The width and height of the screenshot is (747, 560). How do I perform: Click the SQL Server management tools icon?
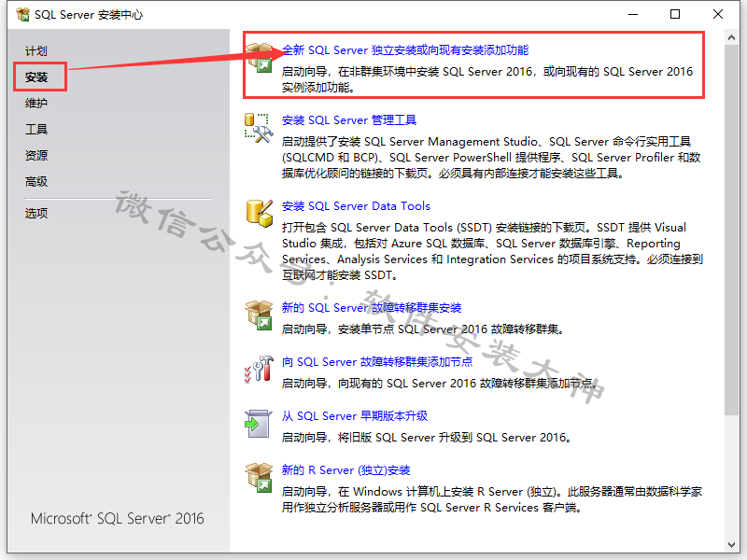click(259, 128)
